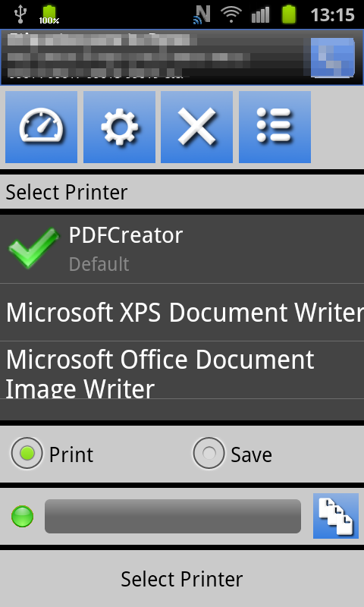The width and height of the screenshot is (364, 607).
Task: Open settings with the gear icon
Action: [x=119, y=127]
